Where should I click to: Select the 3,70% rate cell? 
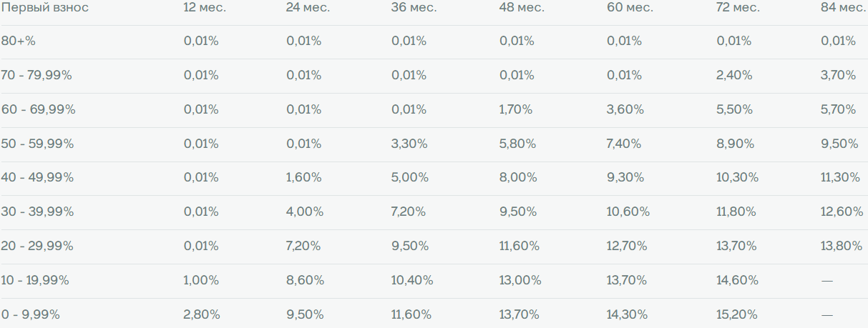839,75
